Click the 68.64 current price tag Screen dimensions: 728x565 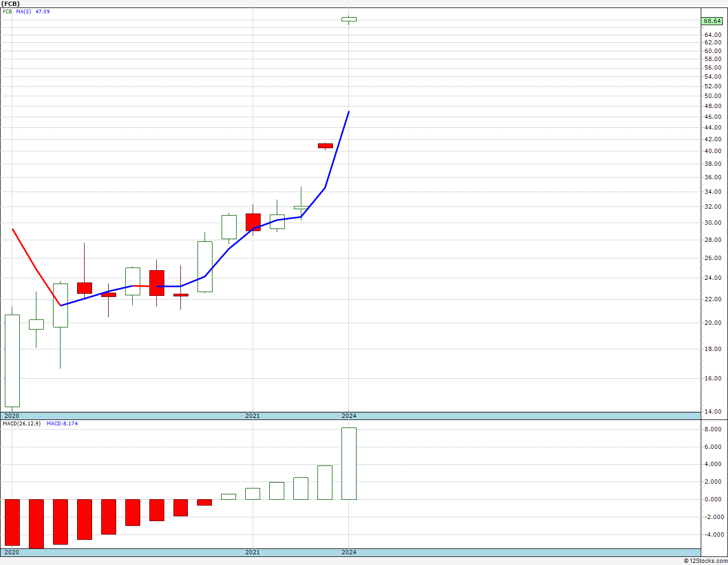tap(712, 21)
